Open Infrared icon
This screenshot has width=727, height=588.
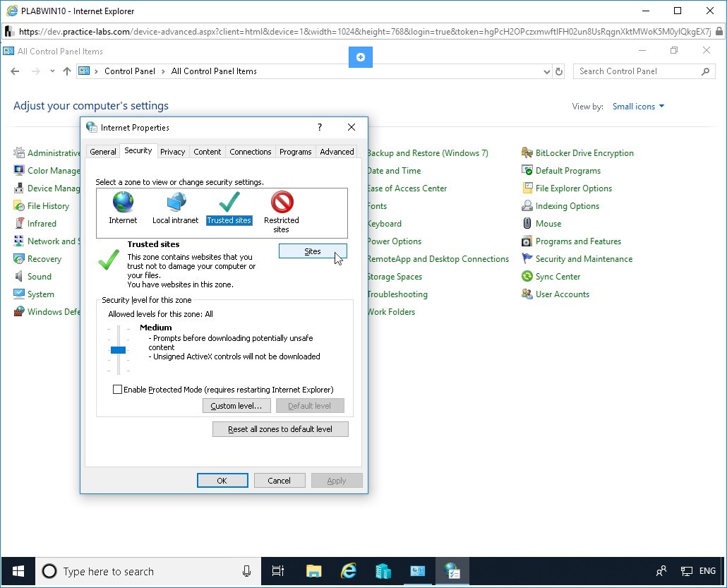click(x=19, y=223)
